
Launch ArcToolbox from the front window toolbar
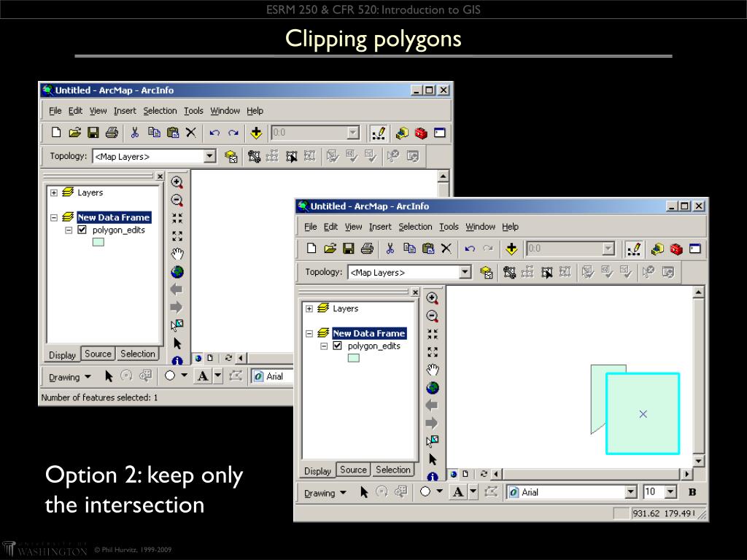point(676,249)
